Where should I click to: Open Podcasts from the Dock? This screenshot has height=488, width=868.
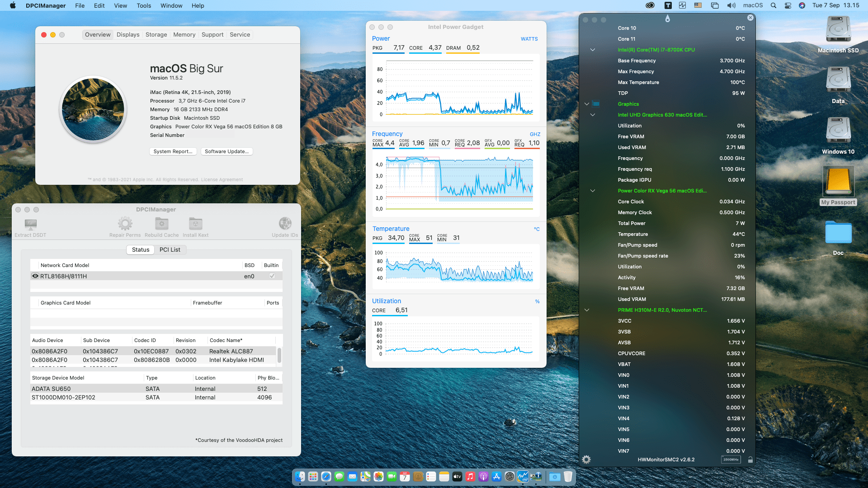click(x=483, y=476)
